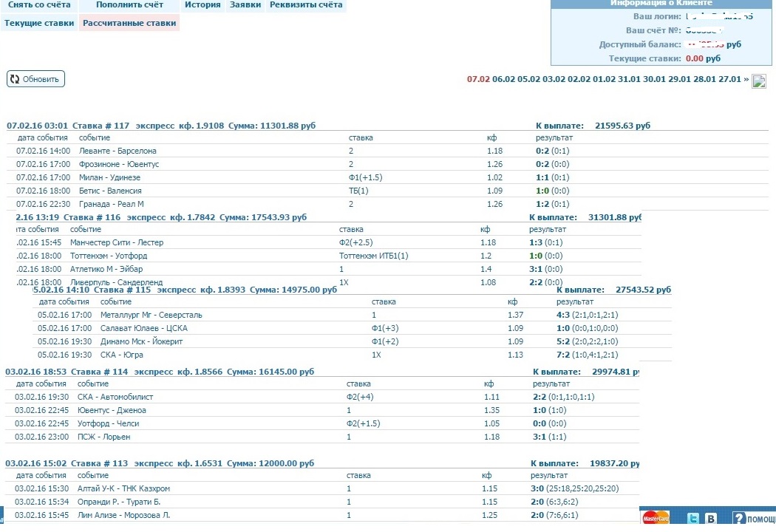Screen dimensions: 776x532
Task: Select date link 07.02
Action: (x=478, y=79)
